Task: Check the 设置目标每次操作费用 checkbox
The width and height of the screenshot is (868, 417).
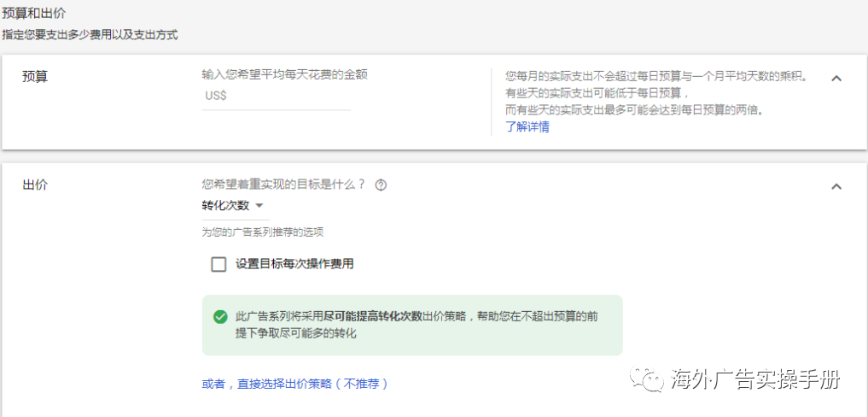Action: pos(218,265)
